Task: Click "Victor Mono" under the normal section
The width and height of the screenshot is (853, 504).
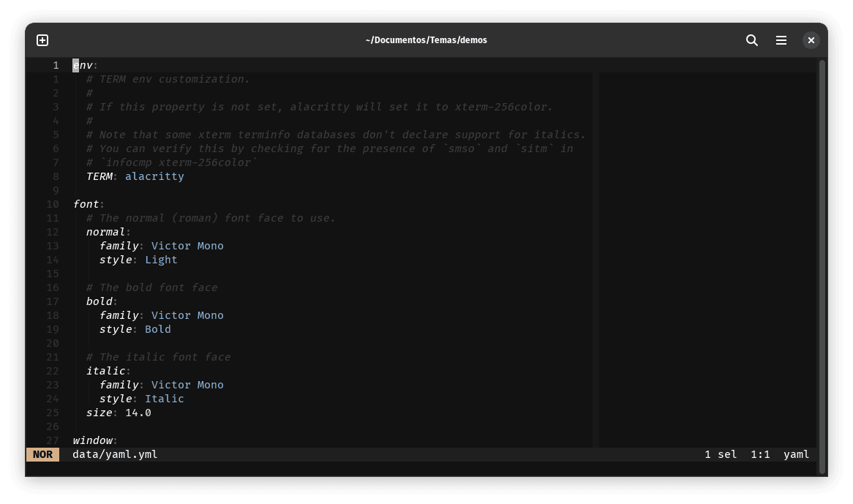Action: 187,247
